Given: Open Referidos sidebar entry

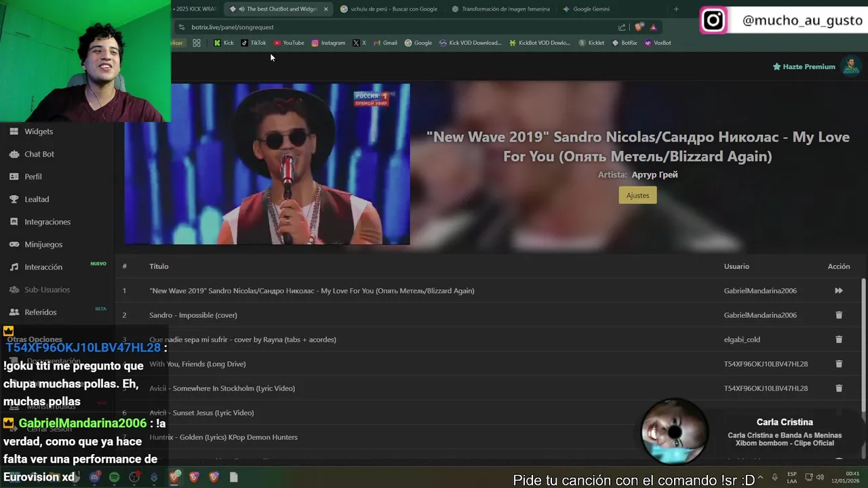Looking at the screenshot, I should (x=40, y=312).
